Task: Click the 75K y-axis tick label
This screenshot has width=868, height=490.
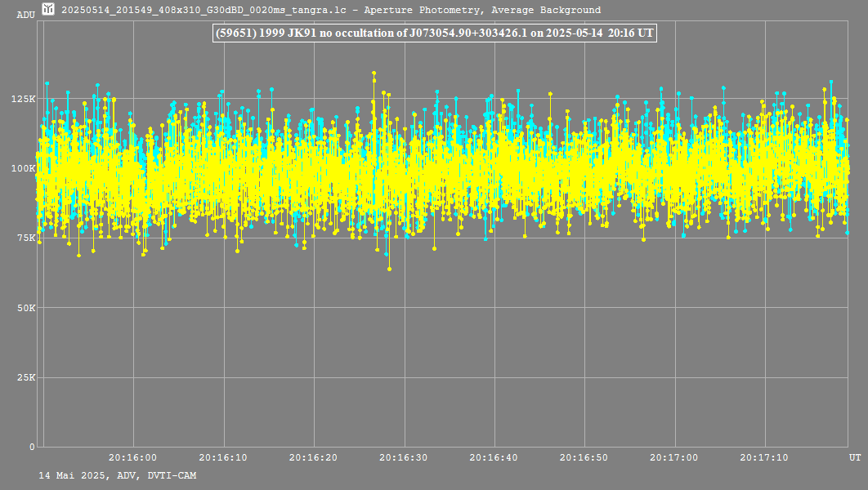Action: coord(25,238)
